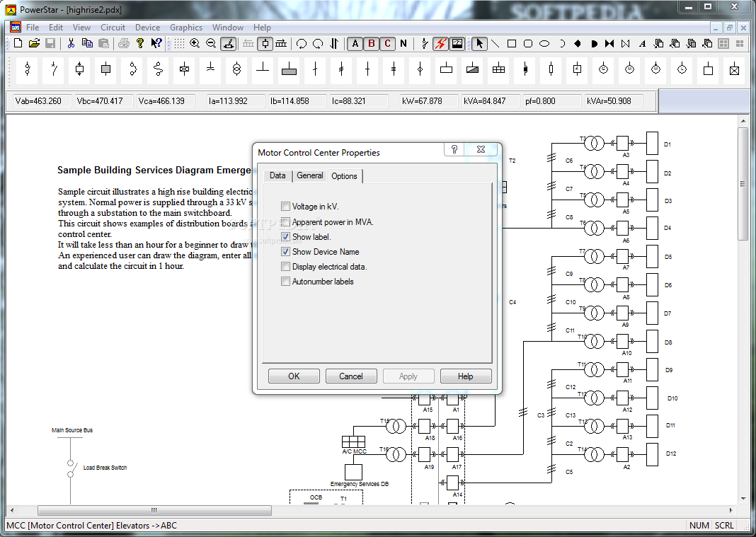Enable Autonumber labels checkbox
The height and width of the screenshot is (537, 756).
click(285, 281)
